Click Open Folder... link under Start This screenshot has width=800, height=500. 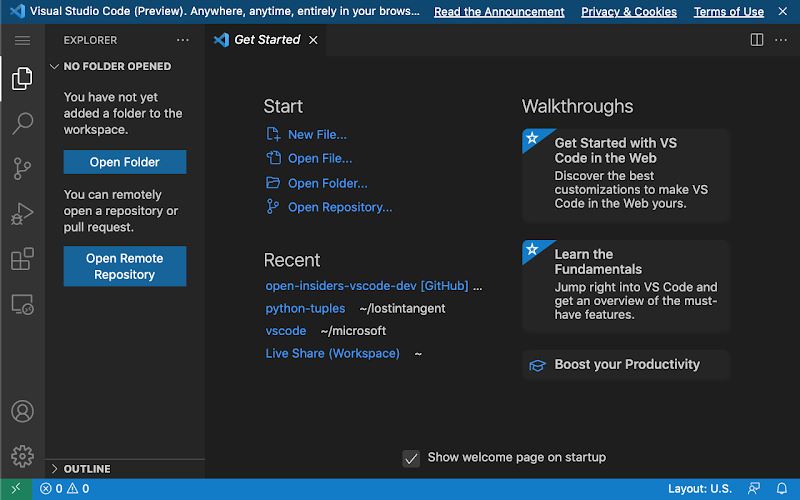pos(328,183)
